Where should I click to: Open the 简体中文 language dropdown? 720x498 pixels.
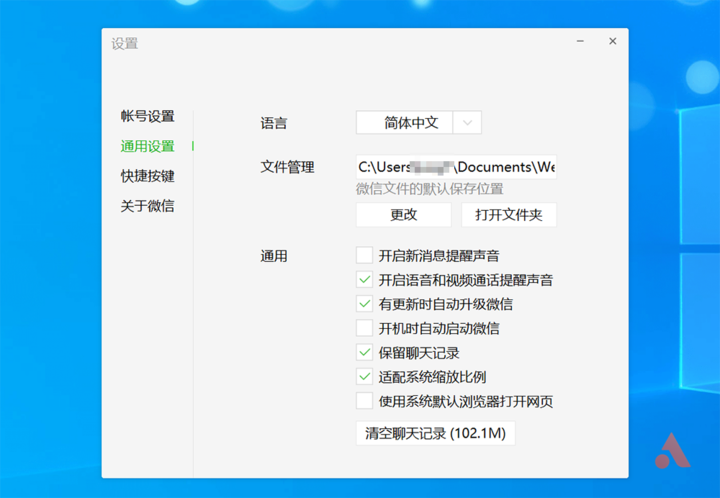pyautogui.click(x=418, y=123)
